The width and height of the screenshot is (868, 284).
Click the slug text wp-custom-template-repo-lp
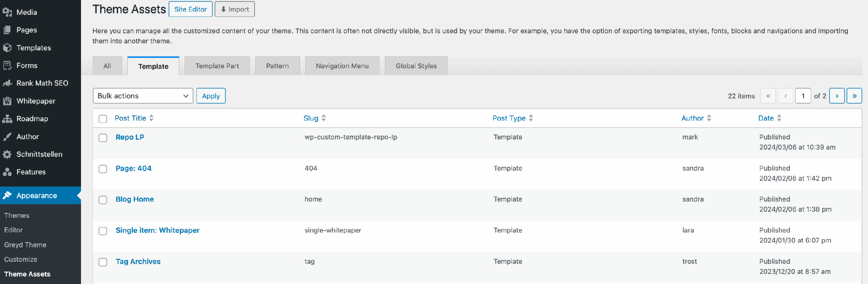pyautogui.click(x=351, y=137)
